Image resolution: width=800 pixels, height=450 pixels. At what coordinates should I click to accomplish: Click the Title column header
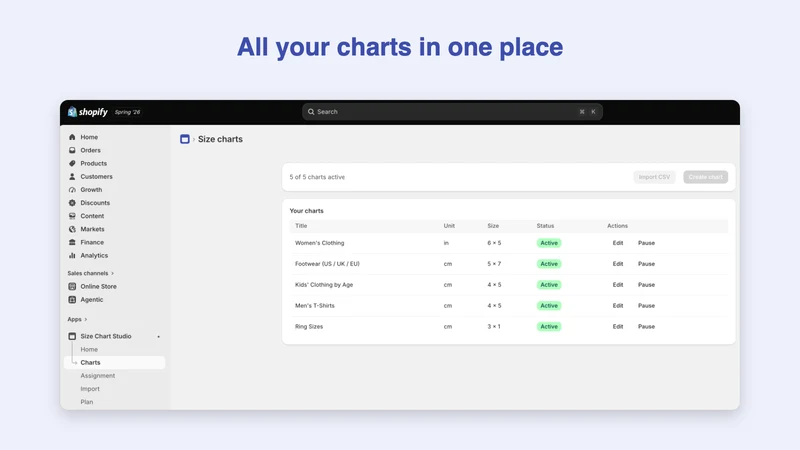coord(301,226)
